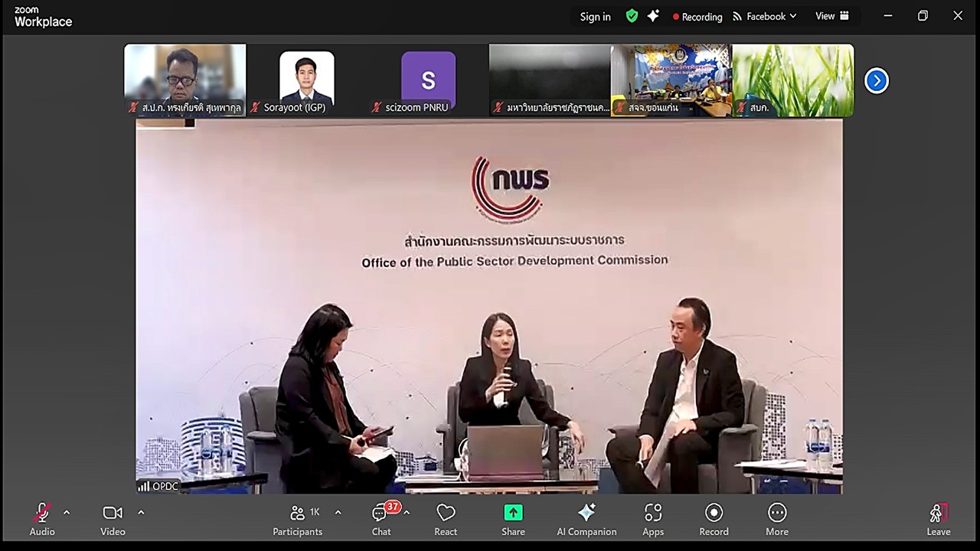Screen dimensions: 980x551
Task: Click the green encryption shield icon
Action: point(632,16)
